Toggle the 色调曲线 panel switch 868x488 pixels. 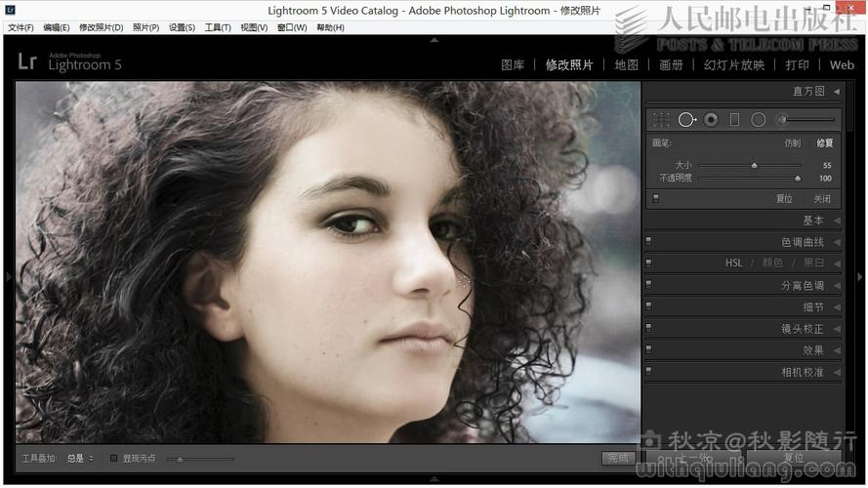[648, 242]
